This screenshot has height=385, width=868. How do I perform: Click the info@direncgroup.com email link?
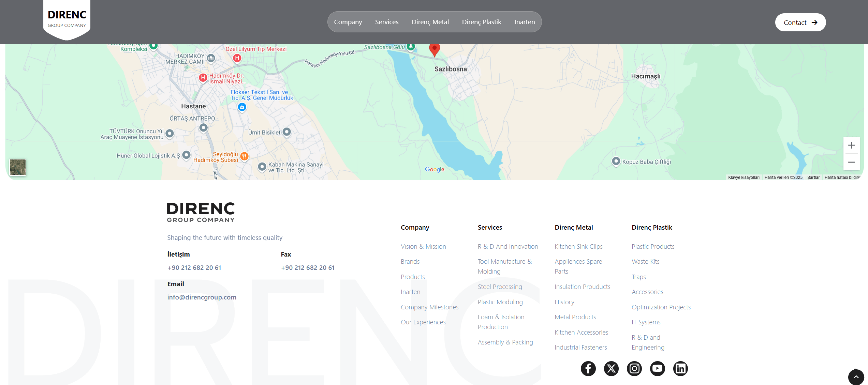tap(202, 297)
